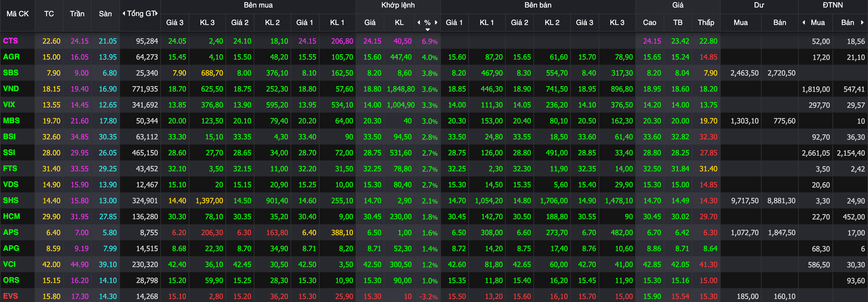Screen dimensions: 868x302
Task: Click the 6.9% change value for CTS
Action: [429, 42]
